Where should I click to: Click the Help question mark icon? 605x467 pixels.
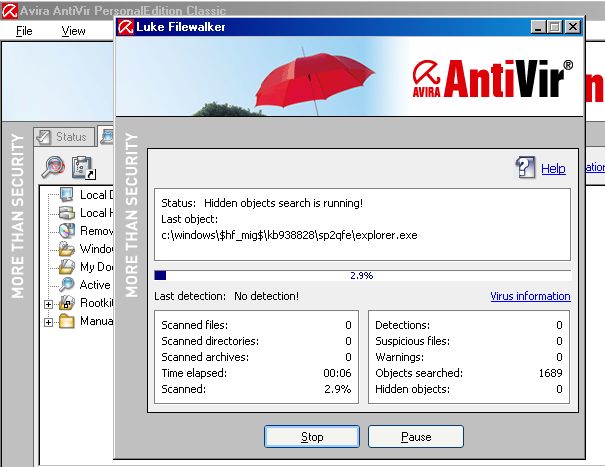click(526, 168)
